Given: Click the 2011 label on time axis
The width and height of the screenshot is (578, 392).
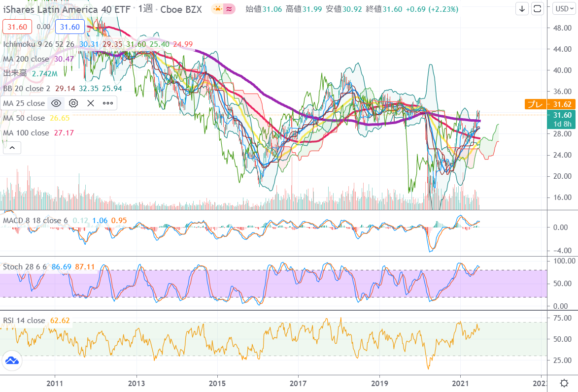Looking at the screenshot, I should point(55,384).
